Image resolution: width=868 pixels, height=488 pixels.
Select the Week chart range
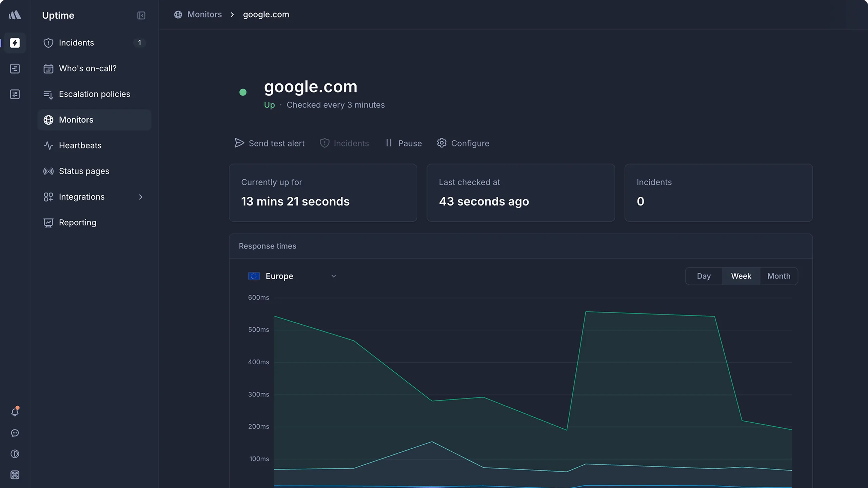tap(741, 276)
